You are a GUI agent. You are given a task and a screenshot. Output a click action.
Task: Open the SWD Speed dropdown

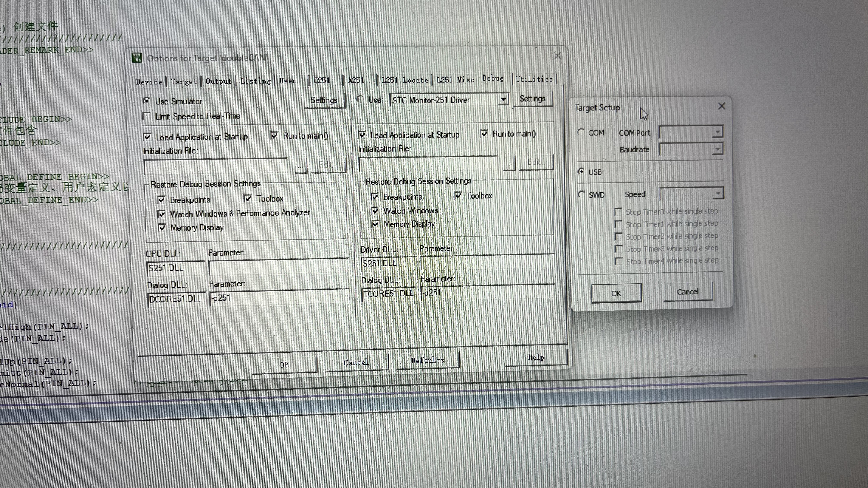point(718,194)
